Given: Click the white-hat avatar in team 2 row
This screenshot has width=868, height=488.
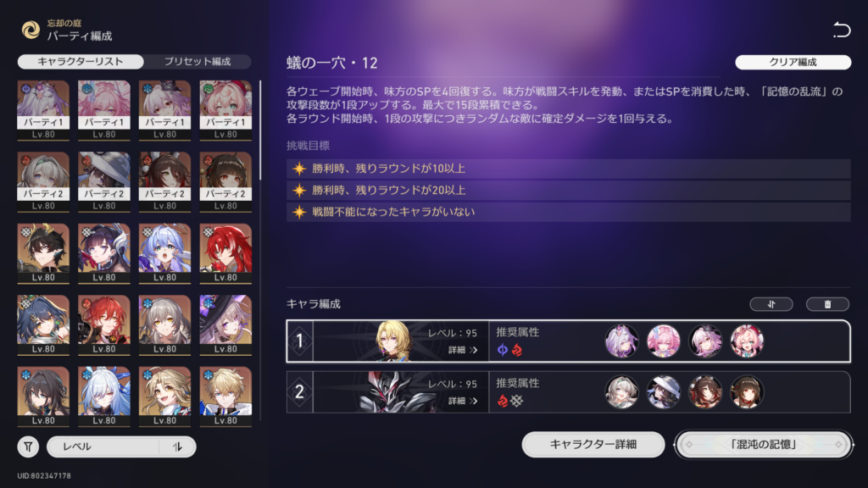Looking at the screenshot, I should [x=663, y=391].
